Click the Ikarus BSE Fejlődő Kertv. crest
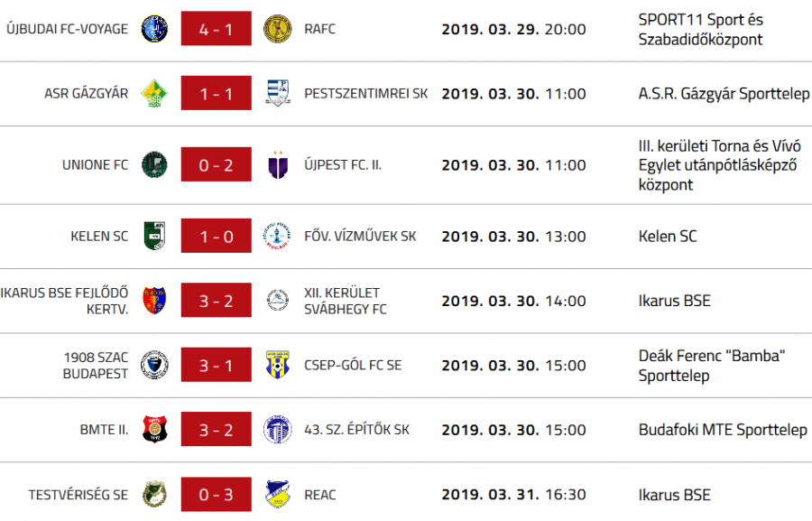Viewport: 812px width, 521px height. (x=154, y=301)
